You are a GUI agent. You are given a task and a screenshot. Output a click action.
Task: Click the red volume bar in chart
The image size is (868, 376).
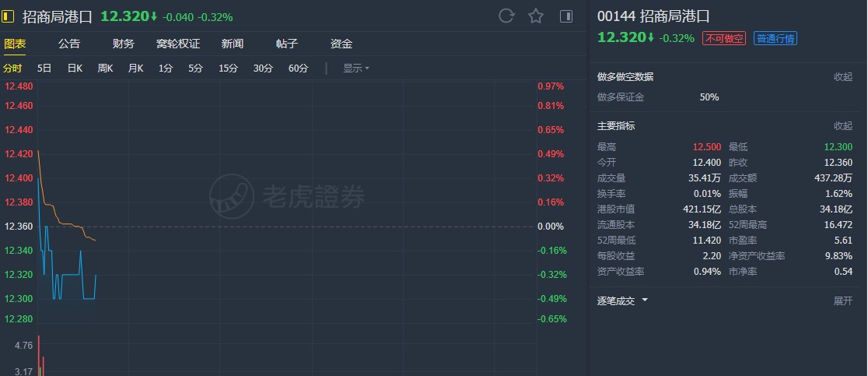[x=38, y=356]
